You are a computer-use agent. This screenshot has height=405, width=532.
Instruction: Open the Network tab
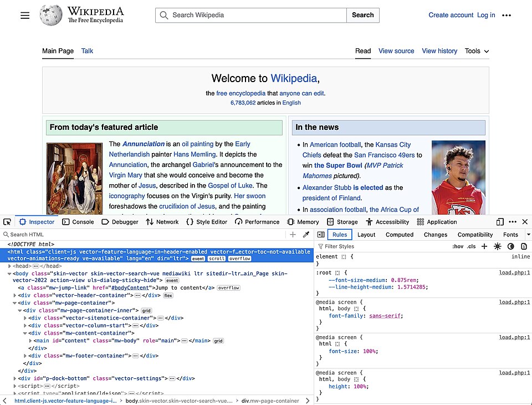(162, 222)
